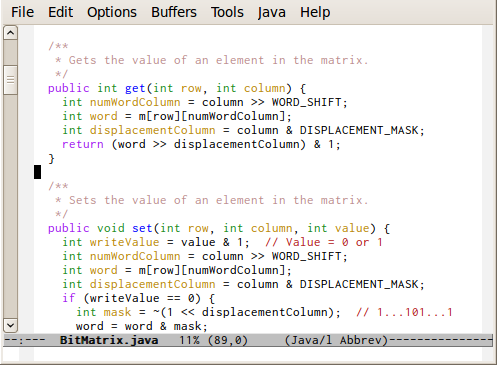Click the BitMatrix.java buffer name in mode line
The height and width of the screenshot is (365, 497).
109,340
